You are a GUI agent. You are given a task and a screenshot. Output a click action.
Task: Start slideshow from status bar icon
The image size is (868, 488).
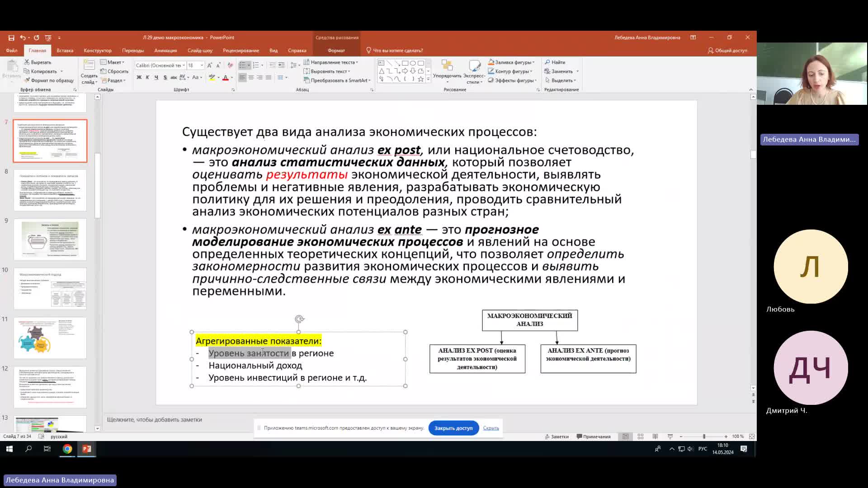click(670, 436)
